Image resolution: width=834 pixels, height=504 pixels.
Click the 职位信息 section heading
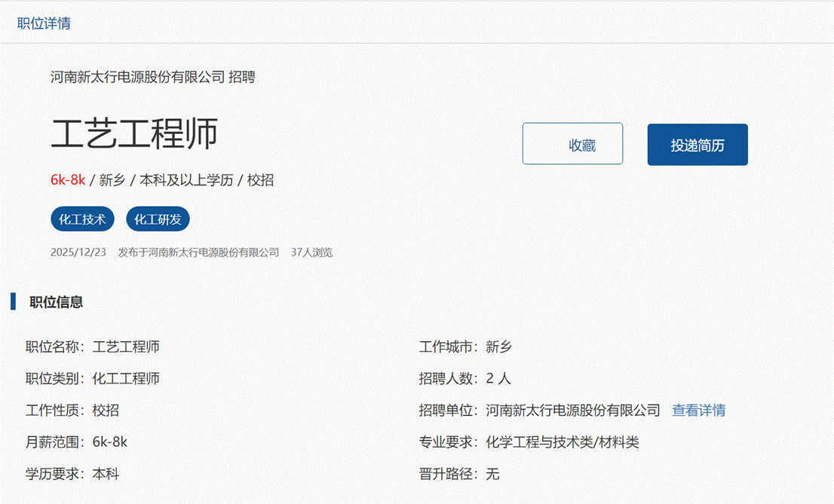tap(56, 302)
